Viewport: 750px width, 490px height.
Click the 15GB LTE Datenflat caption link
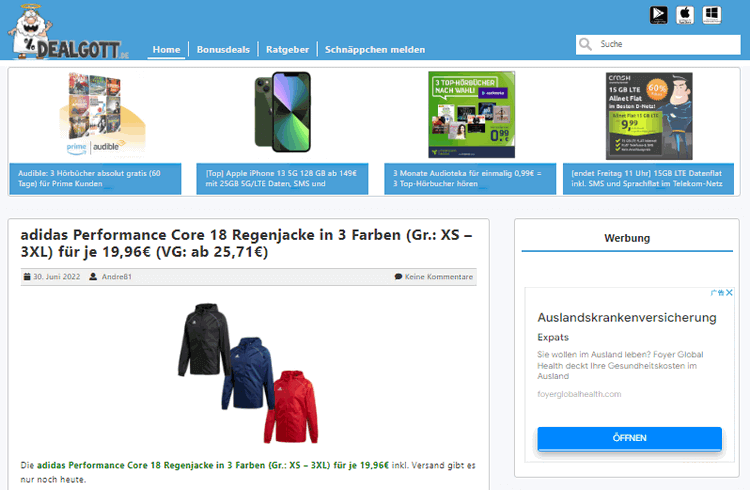(x=648, y=179)
